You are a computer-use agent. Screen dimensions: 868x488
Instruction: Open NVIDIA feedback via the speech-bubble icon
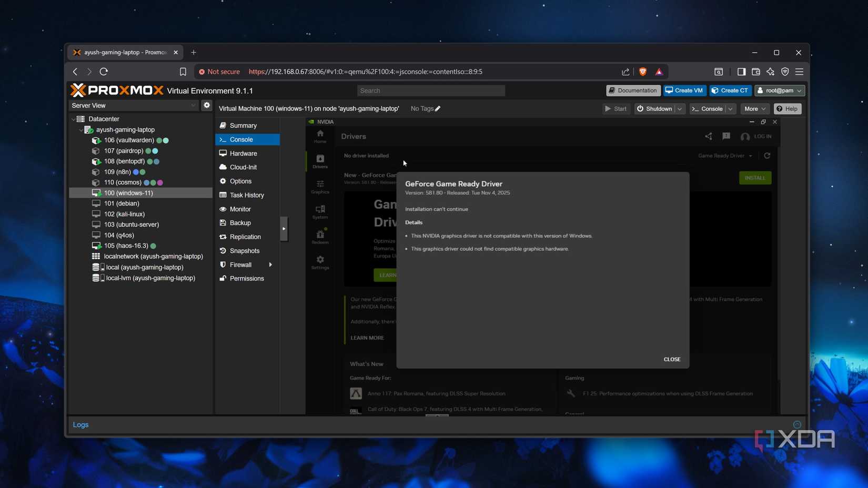point(726,136)
